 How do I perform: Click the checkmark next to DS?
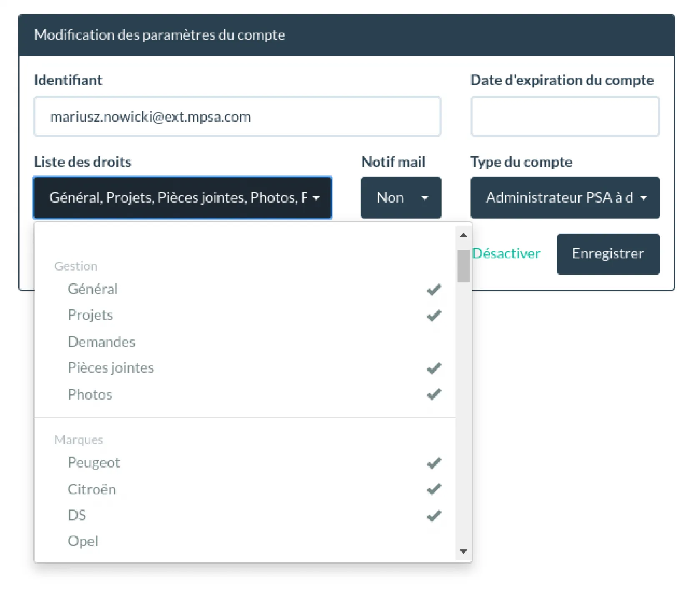(434, 516)
